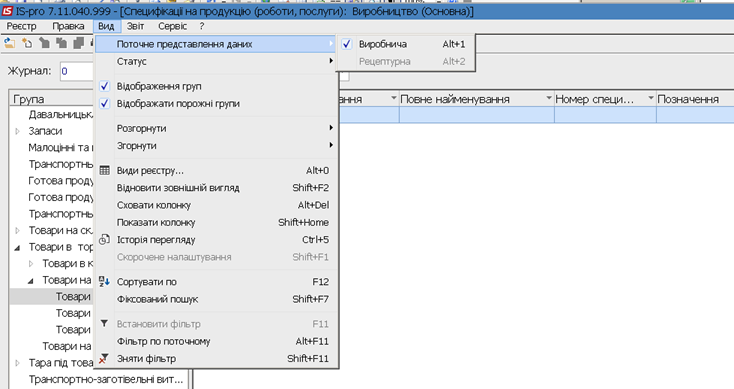
Task: Toggle the Відображати порожні групи checkmark
Action: click(104, 103)
